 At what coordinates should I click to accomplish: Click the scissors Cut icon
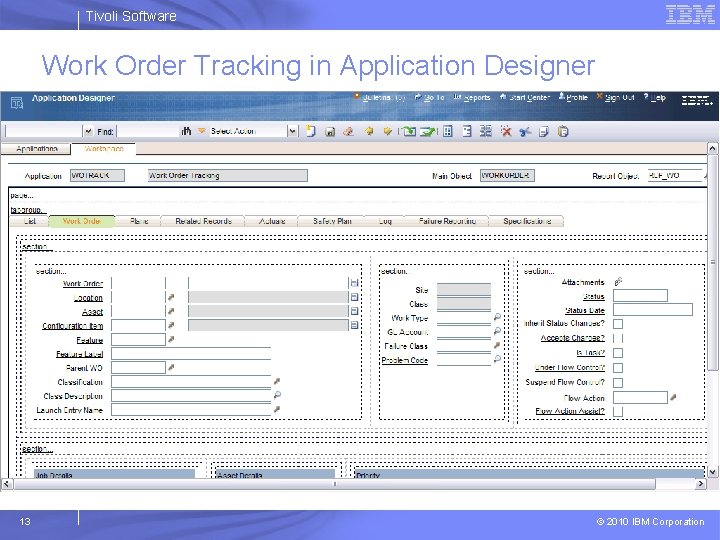525,132
